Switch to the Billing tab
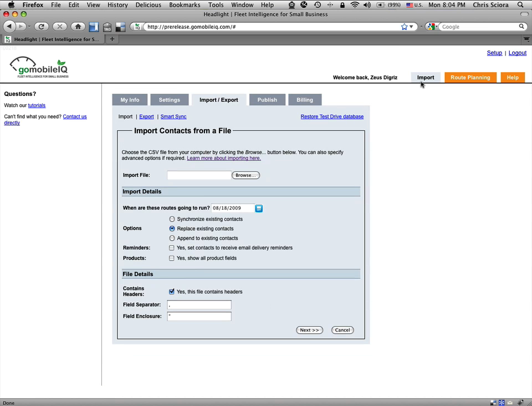 tap(304, 100)
